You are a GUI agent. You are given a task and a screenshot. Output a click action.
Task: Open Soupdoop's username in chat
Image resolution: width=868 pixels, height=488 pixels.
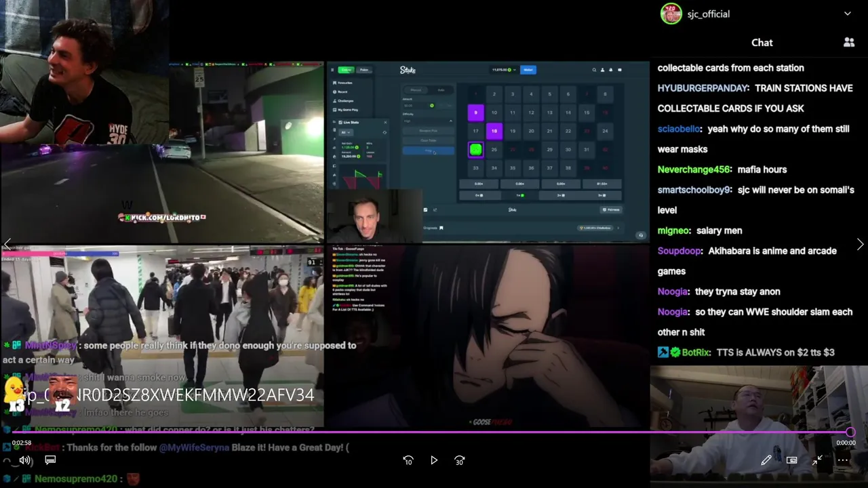679,251
